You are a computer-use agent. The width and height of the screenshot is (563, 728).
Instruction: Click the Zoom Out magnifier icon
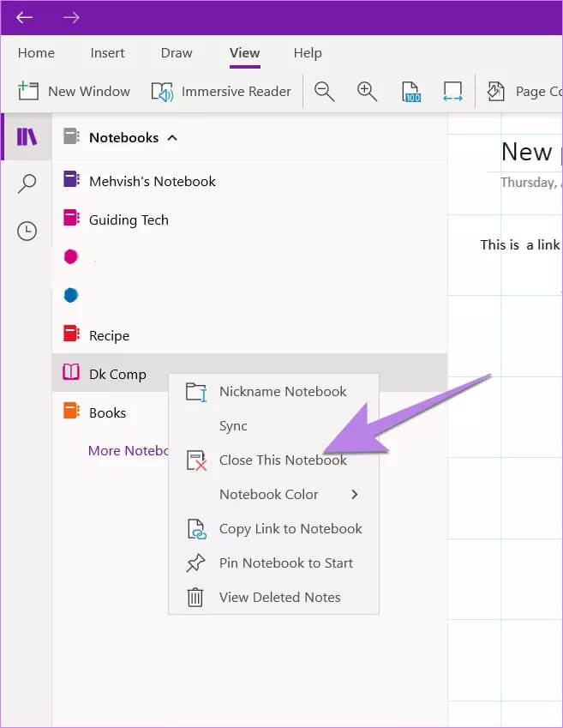324,91
